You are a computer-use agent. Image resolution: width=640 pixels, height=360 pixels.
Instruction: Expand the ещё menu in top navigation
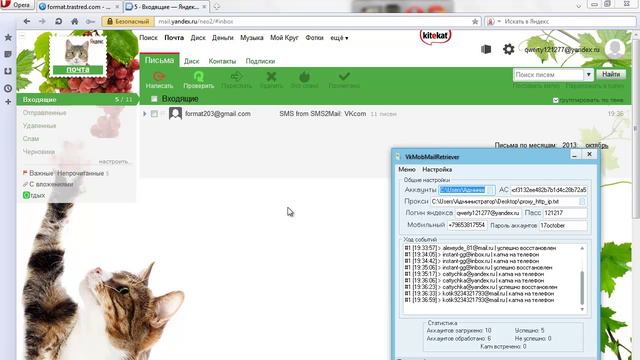click(339, 38)
